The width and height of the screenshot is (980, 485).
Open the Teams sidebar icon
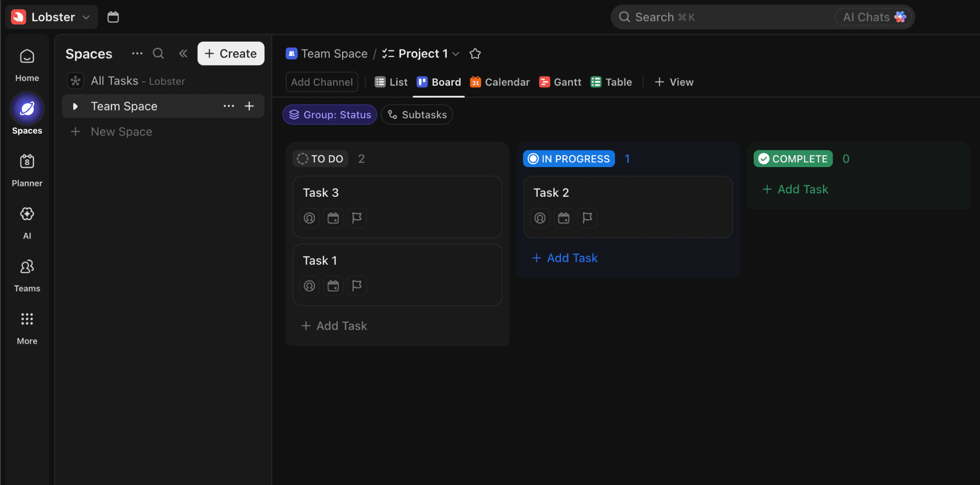tap(27, 267)
